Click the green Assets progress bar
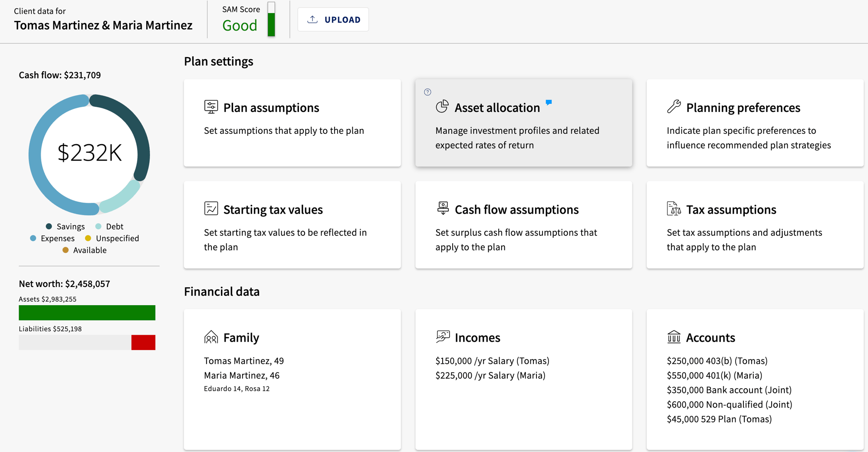Image resolution: width=868 pixels, height=452 pixels. tap(87, 313)
